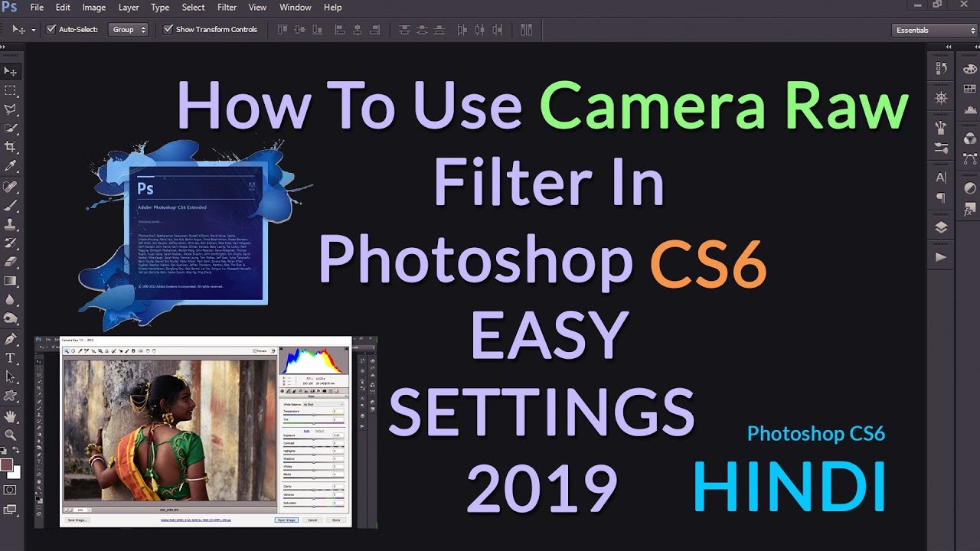The height and width of the screenshot is (551, 980).
Task: Open the Navigator ship-wheel panel icon
Action: [942, 98]
